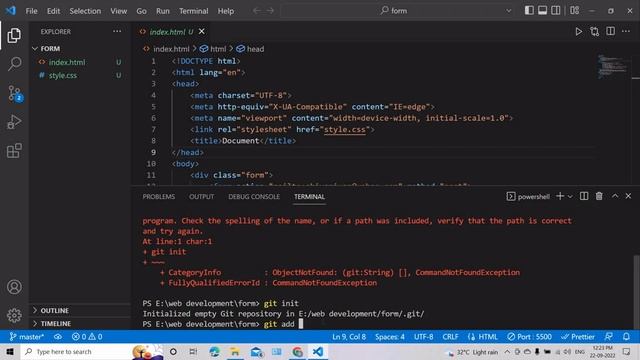Switch to the OUTPUT tab
Screen dimensions: 640x360
tap(202, 197)
